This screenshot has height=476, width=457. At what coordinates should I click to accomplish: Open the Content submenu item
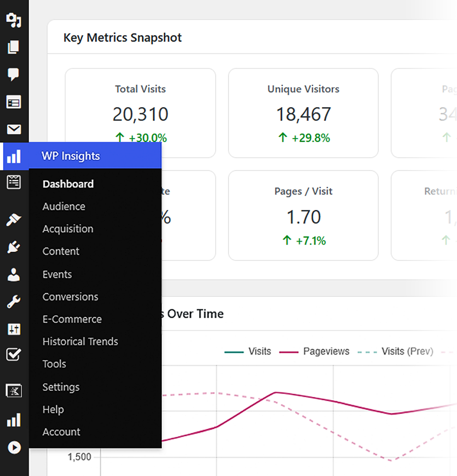[61, 251]
